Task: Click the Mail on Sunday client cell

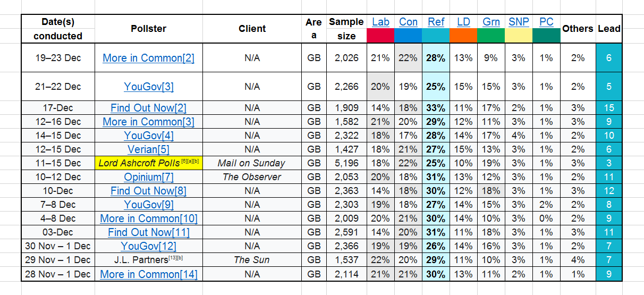Action: pos(252,163)
